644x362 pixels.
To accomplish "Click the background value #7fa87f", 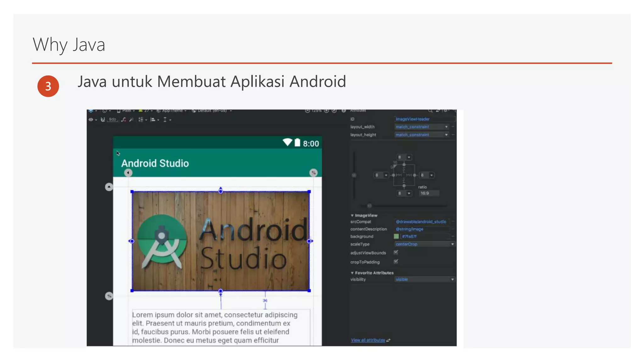I will (425, 236).
